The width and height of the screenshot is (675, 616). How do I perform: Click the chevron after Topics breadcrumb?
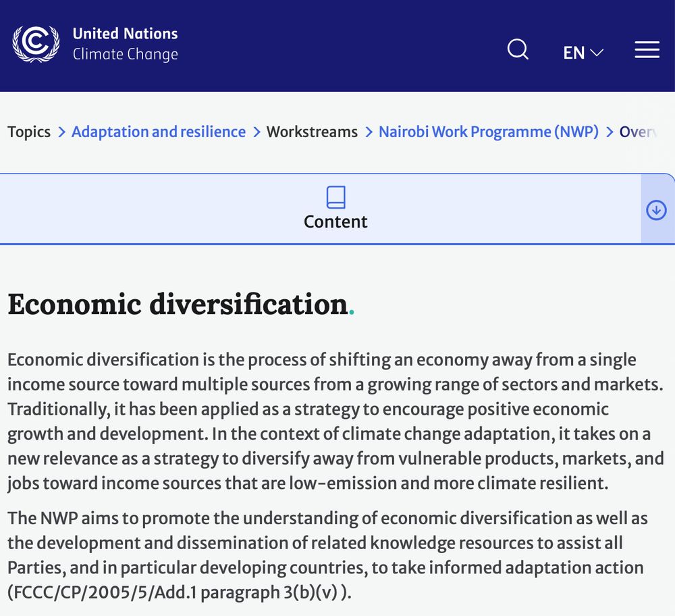pos(61,132)
